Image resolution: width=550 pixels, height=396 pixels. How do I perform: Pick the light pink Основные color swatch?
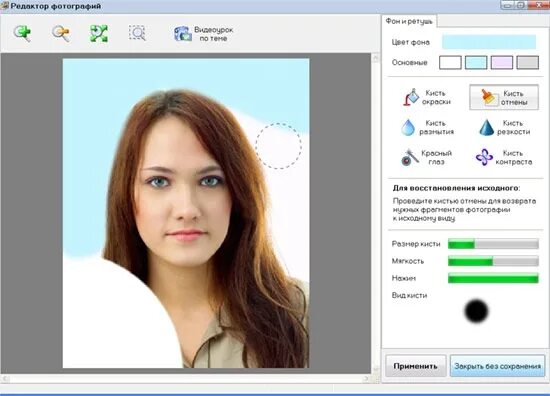click(502, 63)
